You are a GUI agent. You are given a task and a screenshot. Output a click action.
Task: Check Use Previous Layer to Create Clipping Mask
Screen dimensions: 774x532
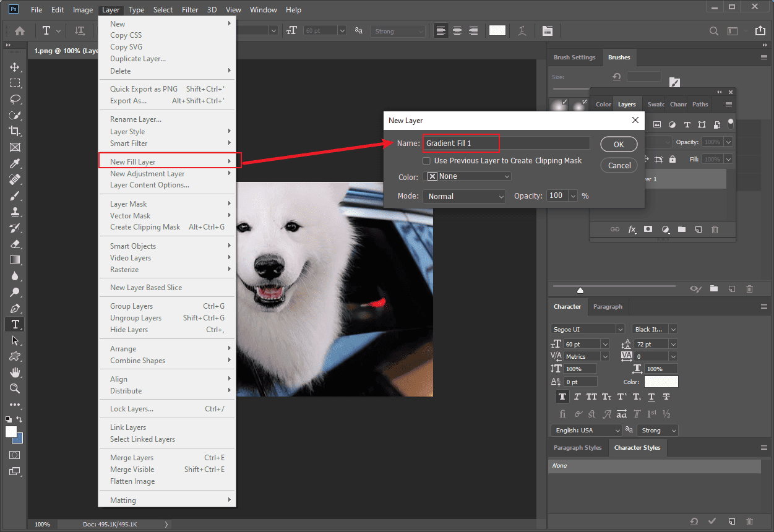(x=426, y=160)
